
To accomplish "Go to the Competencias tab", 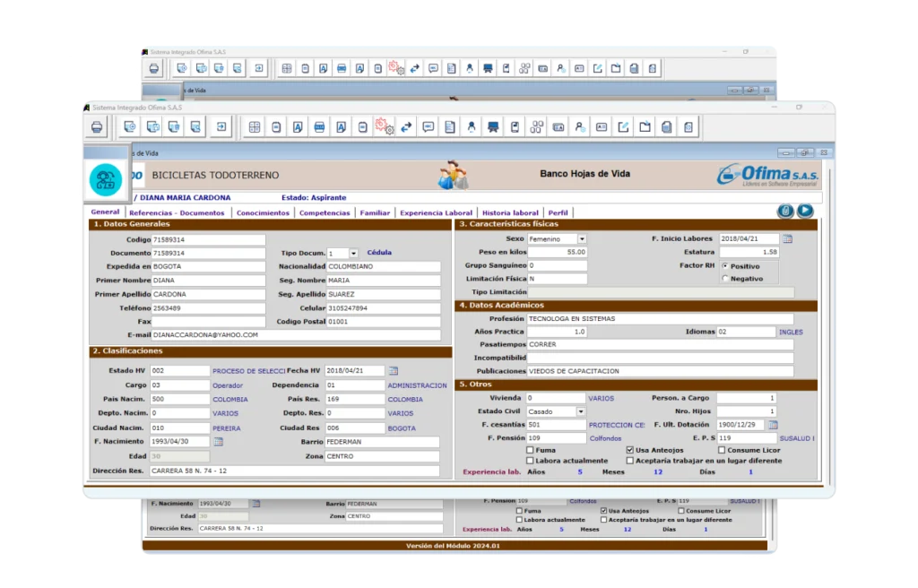I will (325, 213).
